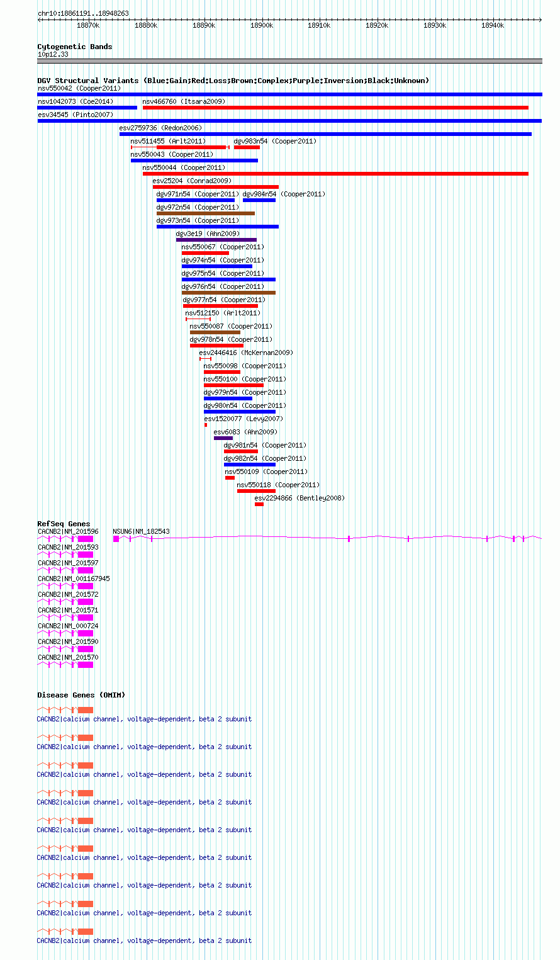
Task: Open dgv974n54 (Cooper2011) variant
Action: 217,266
